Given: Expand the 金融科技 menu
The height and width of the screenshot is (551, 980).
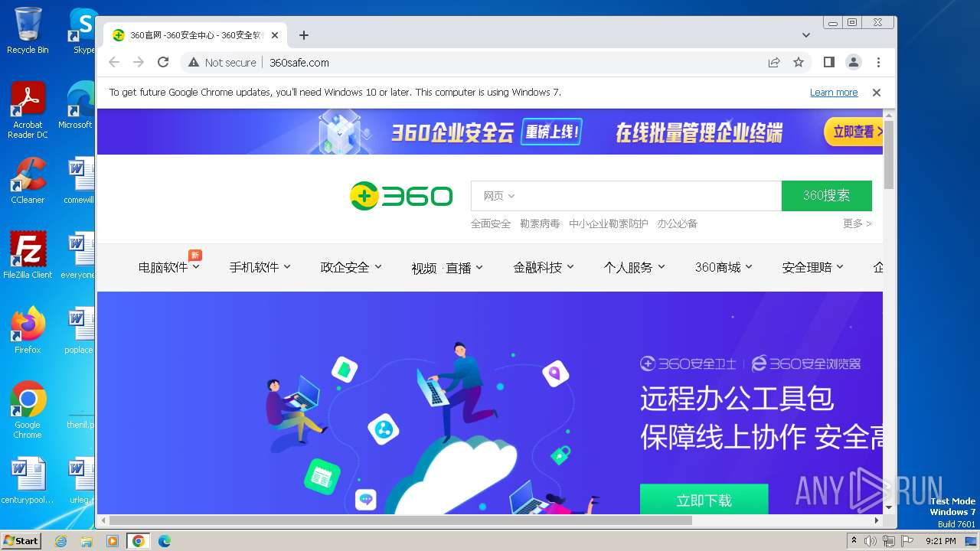Looking at the screenshot, I should click(x=544, y=267).
